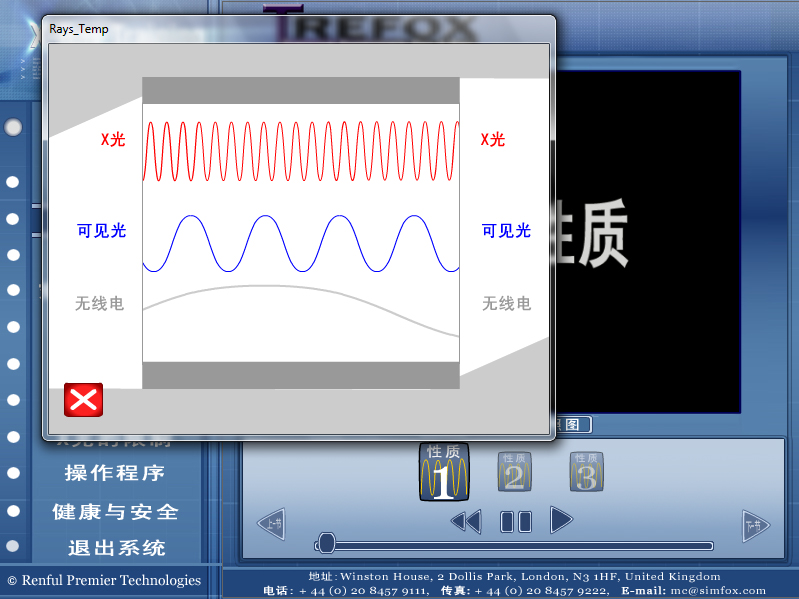Go to next section with right arrow
The height and width of the screenshot is (599, 799).
click(x=755, y=524)
